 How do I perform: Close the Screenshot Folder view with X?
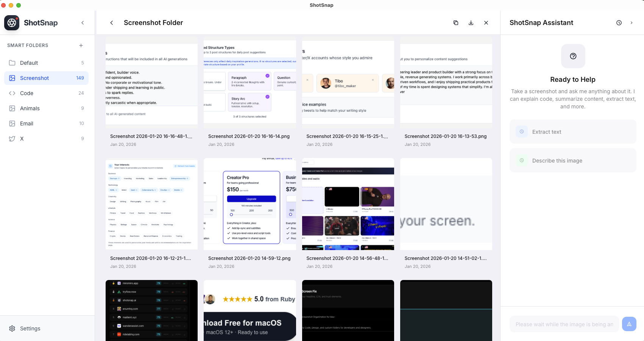pos(486,23)
